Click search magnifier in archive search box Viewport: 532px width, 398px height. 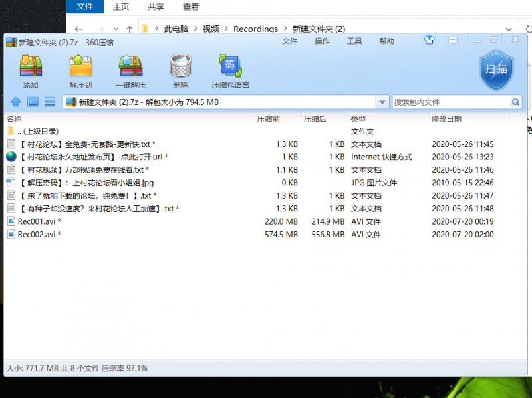(x=515, y=102)
